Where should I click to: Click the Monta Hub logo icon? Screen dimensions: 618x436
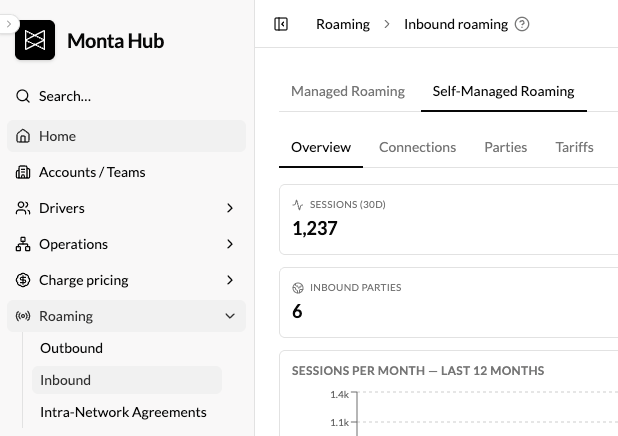(x=35, y=40)
